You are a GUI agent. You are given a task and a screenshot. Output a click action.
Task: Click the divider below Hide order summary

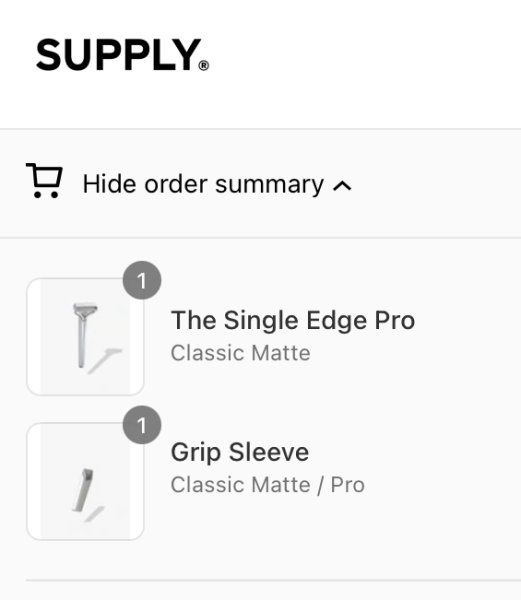(260, 238)
